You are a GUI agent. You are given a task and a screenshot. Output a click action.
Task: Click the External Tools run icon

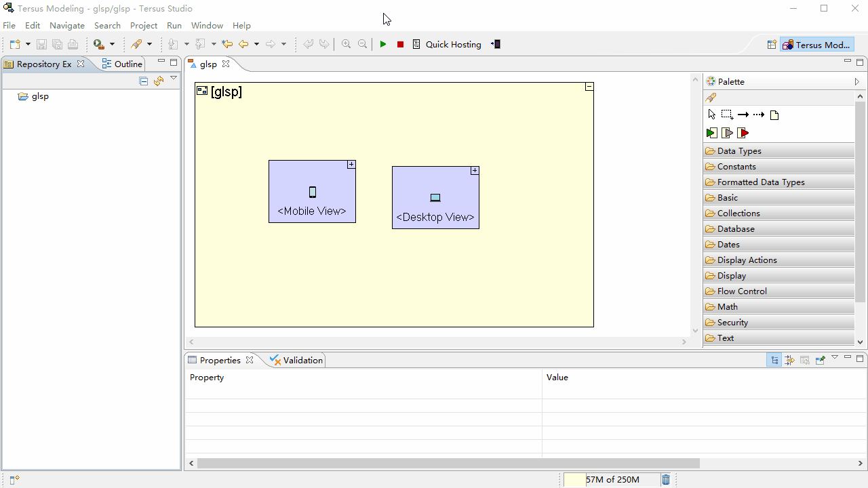click(99, 44)
